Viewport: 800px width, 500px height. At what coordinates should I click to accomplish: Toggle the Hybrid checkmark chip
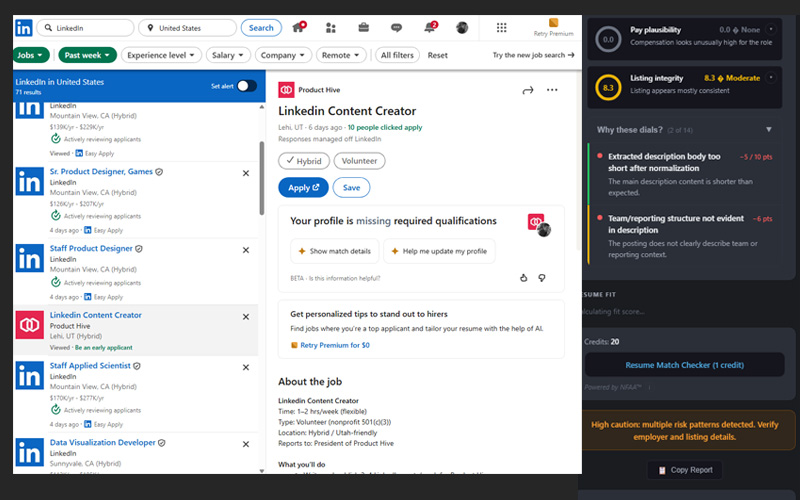[304, 160]
